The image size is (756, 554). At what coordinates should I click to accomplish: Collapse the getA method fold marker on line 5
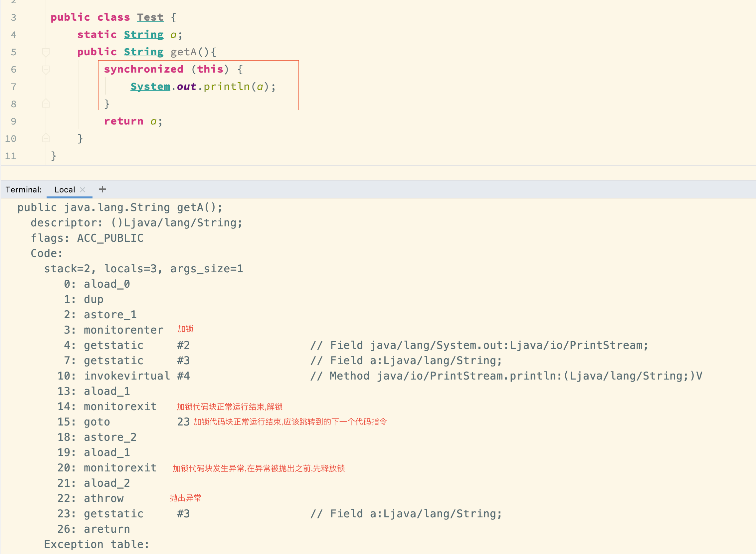[x=46, y=52]
